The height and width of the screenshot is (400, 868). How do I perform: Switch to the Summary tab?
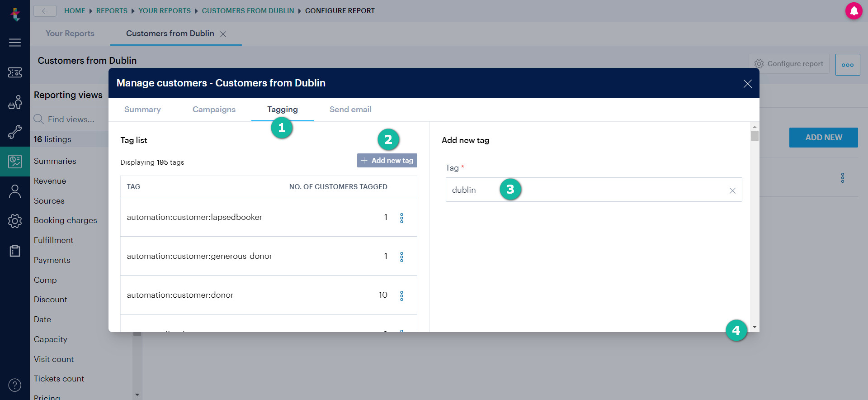(142, 110)
